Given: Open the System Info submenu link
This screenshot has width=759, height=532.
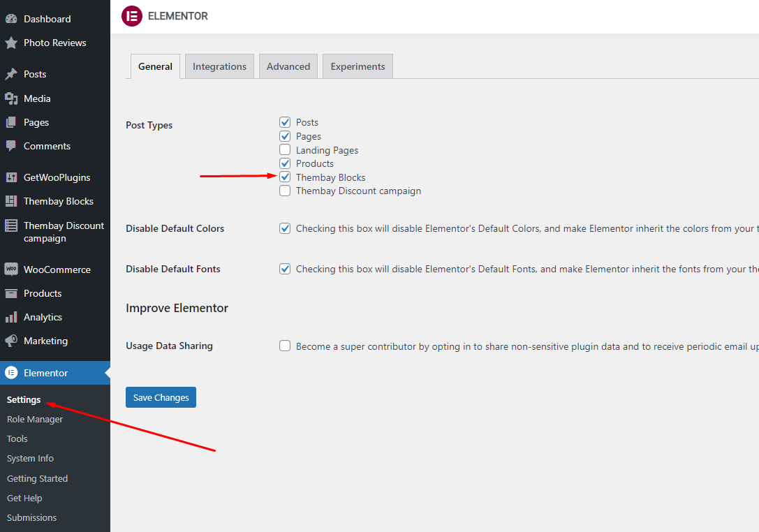Looking at the screenshot, I should tap(30, 458).
